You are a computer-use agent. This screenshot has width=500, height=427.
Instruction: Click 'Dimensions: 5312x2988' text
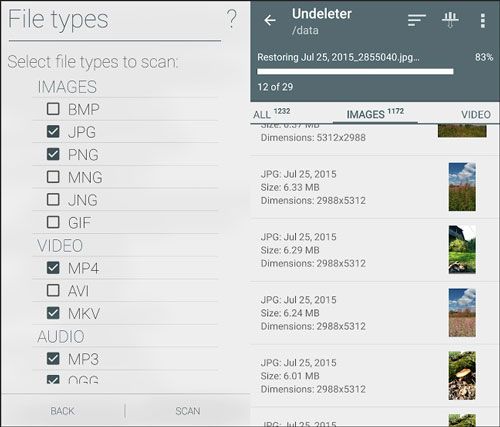coord(313,138)
